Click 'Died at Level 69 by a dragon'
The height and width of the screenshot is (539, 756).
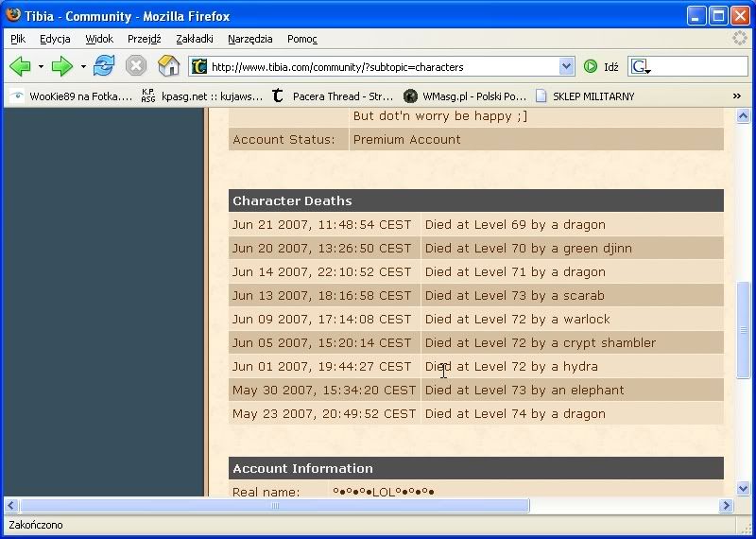515,225
